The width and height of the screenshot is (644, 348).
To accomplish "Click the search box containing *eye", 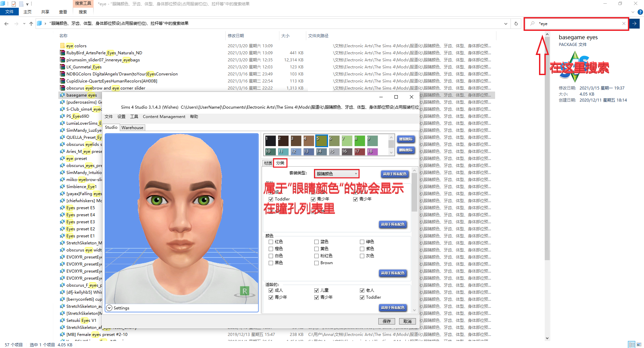I will (x=577, y=23).
